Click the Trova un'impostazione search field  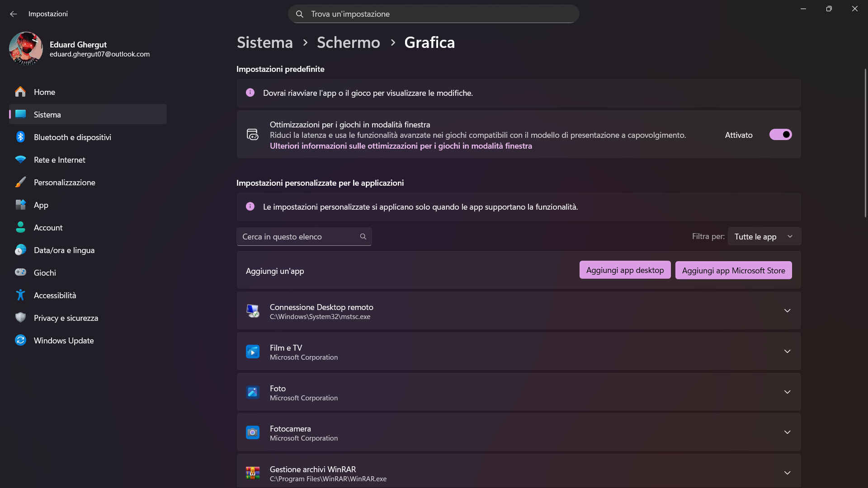point(434,14)
